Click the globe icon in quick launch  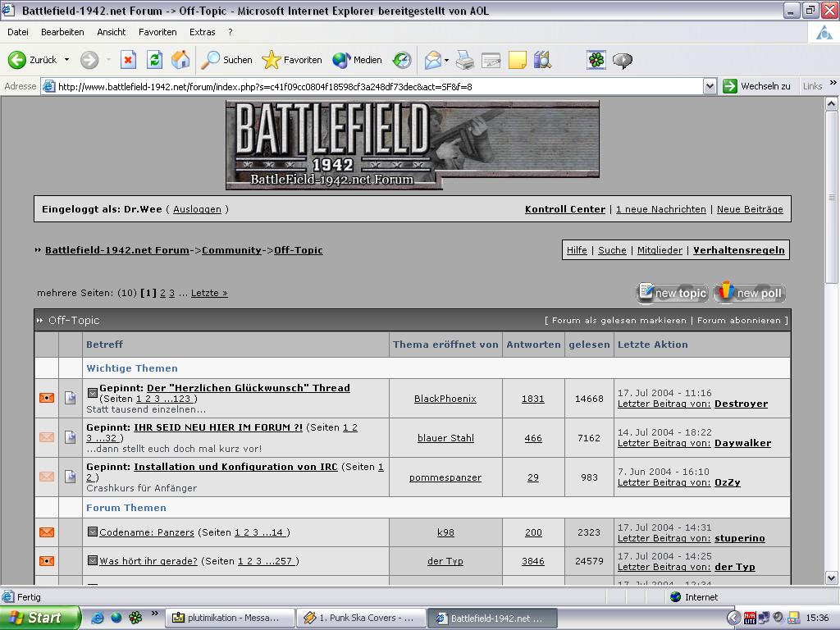(116, 618)
